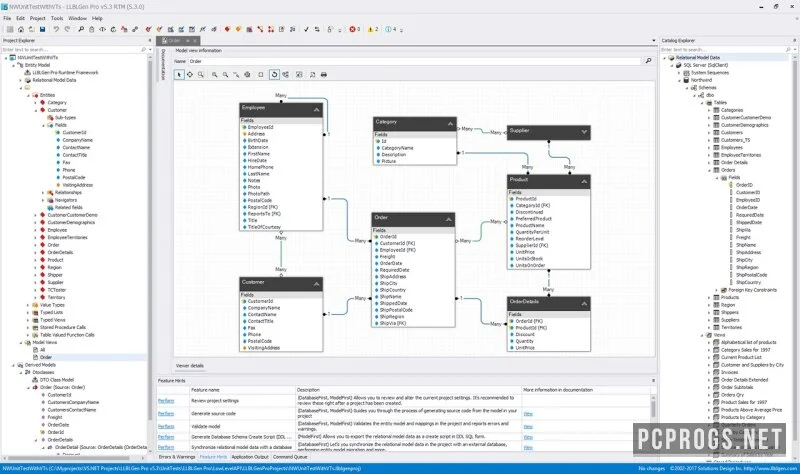
Task: Select Order Details table in Catalog Explorer
Action: tap(734, 162)
